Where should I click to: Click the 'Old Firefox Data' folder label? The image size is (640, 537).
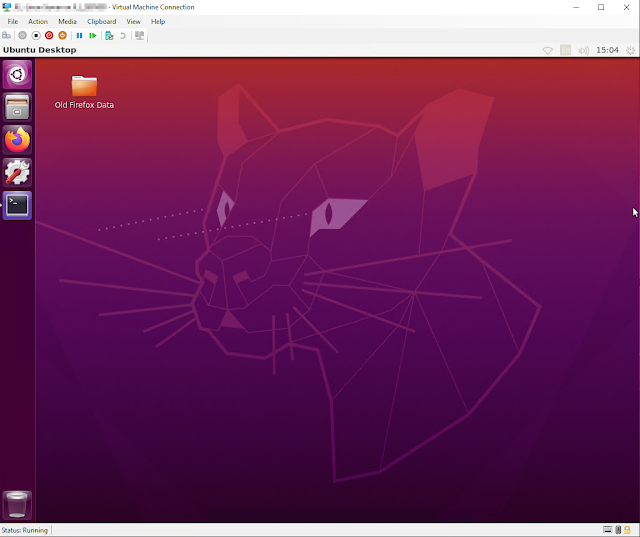(84, 105)
